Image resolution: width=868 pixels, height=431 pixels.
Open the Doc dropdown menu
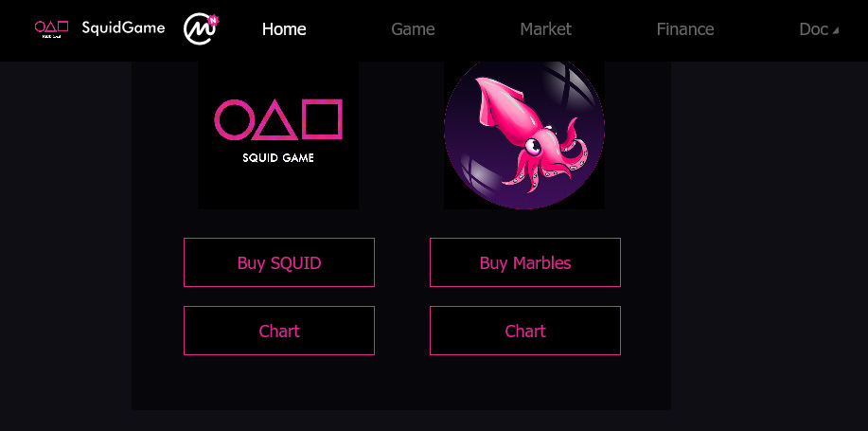click(x=819, y=29)
